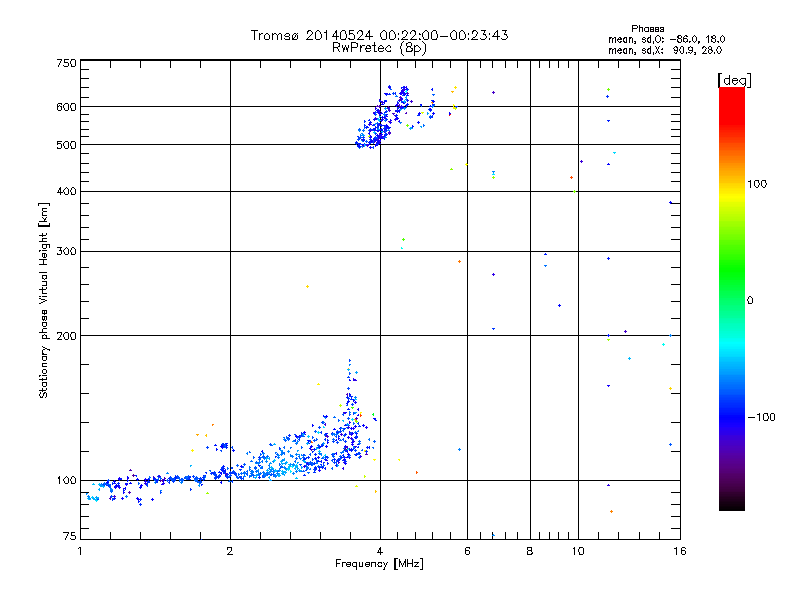Click the '[deg]' colorbar unit label

coord(734,80)
